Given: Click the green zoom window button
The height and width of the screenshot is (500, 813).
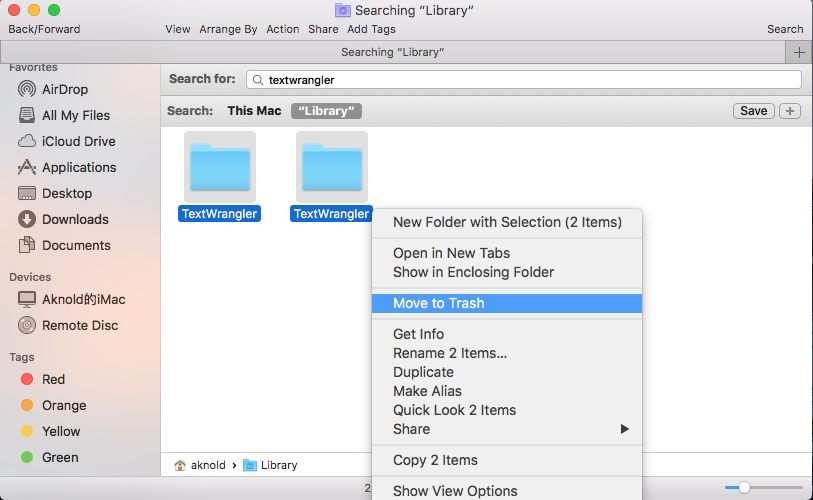Looking at the screenshot, I should [54, 10].
